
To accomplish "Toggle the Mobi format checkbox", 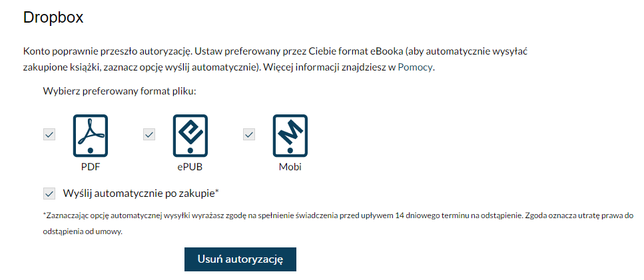I will pyautogui.click(x=249, y=134).
